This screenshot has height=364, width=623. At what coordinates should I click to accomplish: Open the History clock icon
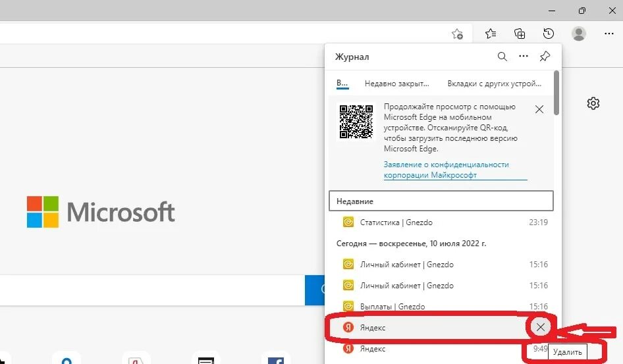point(549,34)
